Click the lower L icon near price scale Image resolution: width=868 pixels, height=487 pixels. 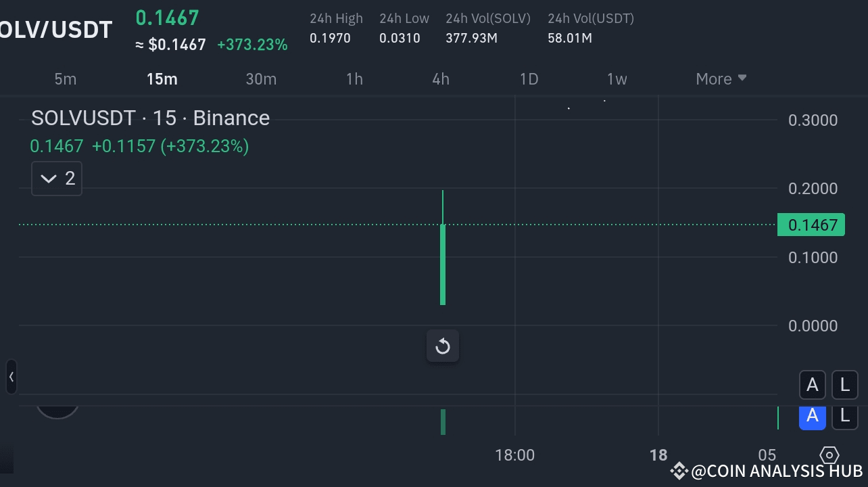[845, 417]
